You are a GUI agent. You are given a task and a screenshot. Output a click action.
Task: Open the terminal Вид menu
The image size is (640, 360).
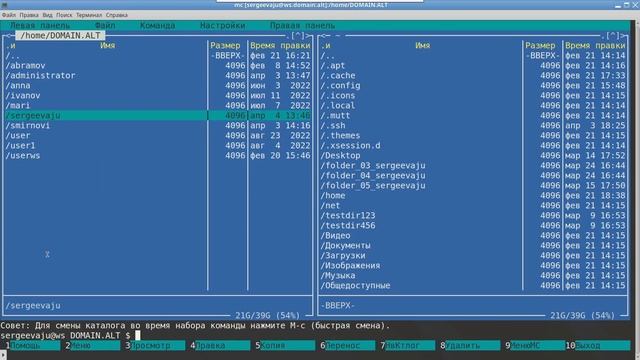(x=47, y=15)
